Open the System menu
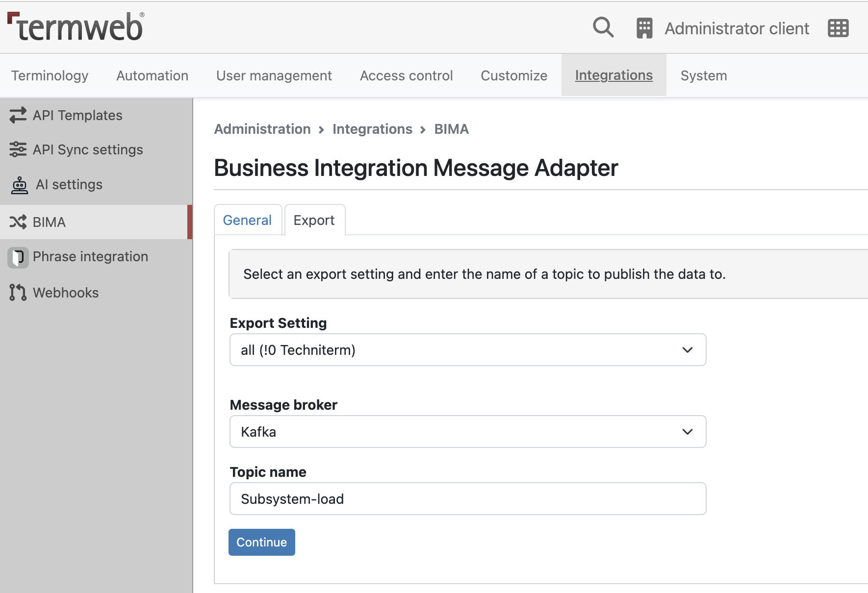Image resolution: width=868 pixels, height=593 pixels. 704,75
